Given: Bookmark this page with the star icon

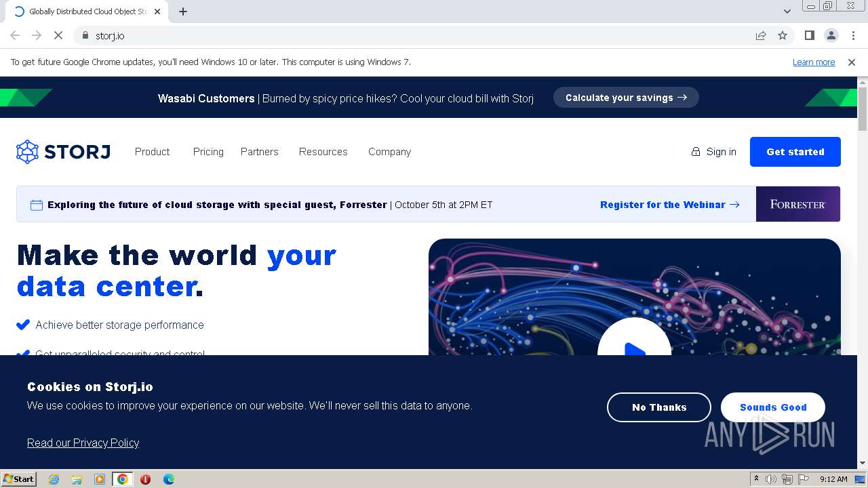Looking at the screenshot, I should pos(783,35).
